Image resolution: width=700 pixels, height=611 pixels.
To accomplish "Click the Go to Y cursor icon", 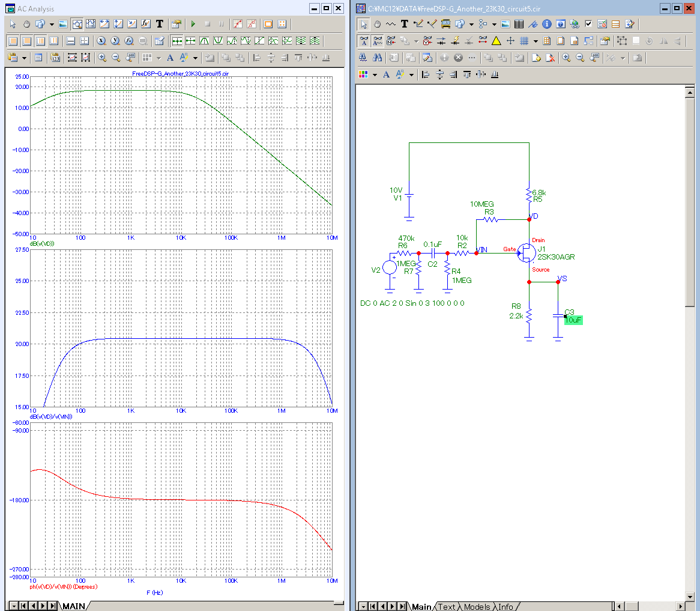I will click(115, 41).
